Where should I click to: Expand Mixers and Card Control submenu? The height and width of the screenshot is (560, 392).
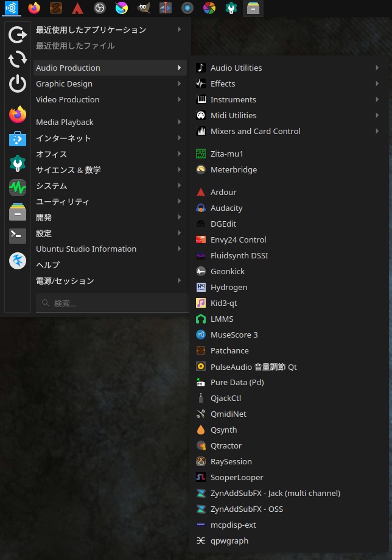coord(289,131)
